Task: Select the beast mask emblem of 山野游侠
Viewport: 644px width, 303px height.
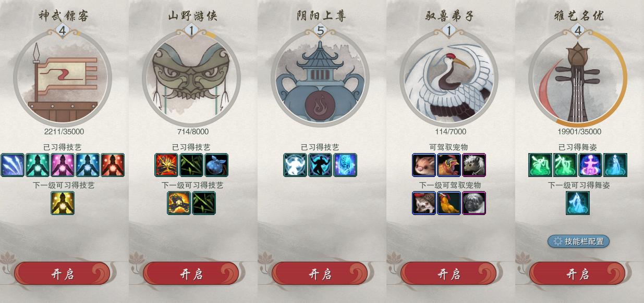Action: click(x=191, y=78)
